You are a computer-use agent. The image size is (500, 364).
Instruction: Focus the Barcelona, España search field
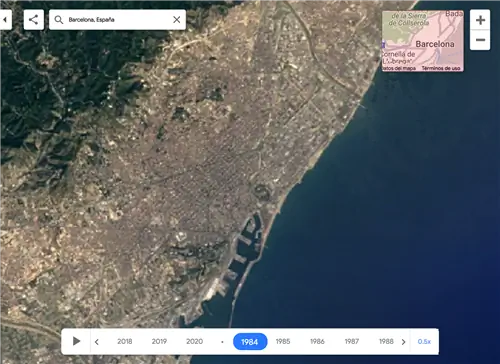click(x=117, y=20)
